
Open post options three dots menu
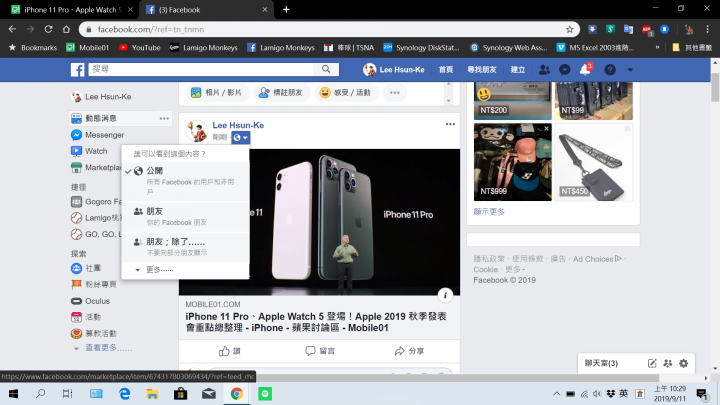[450, 124]
